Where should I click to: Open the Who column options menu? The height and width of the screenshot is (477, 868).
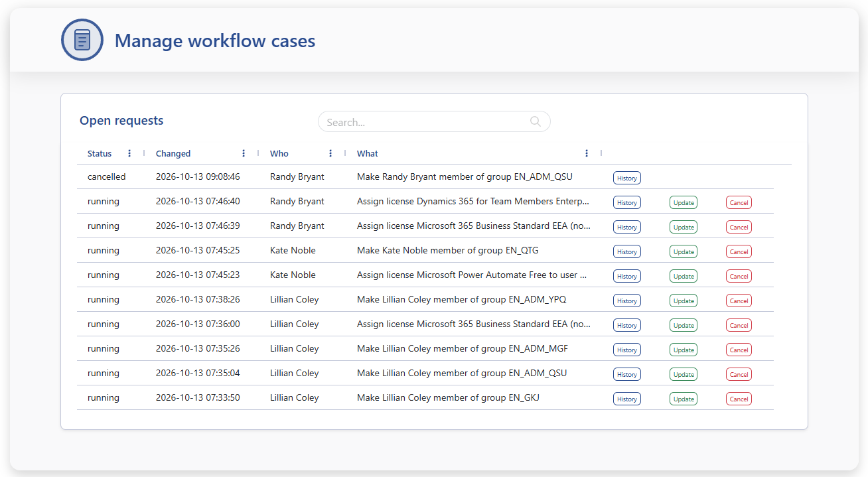330,153
